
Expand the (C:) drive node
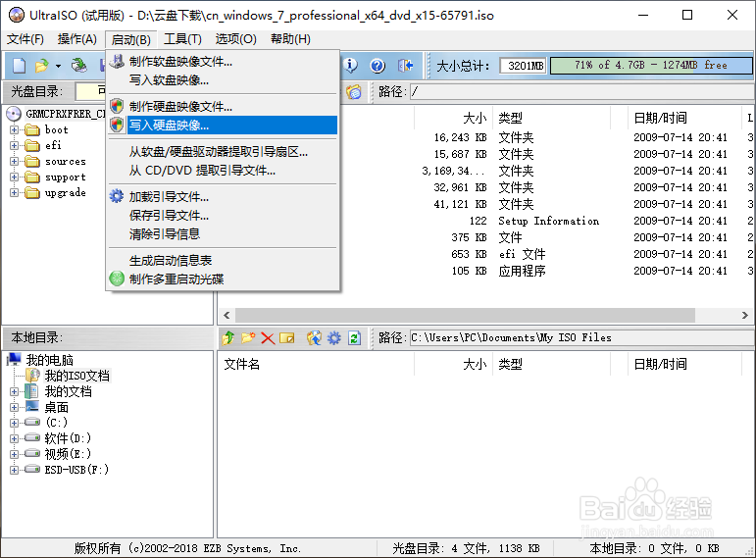coord(14,423)
